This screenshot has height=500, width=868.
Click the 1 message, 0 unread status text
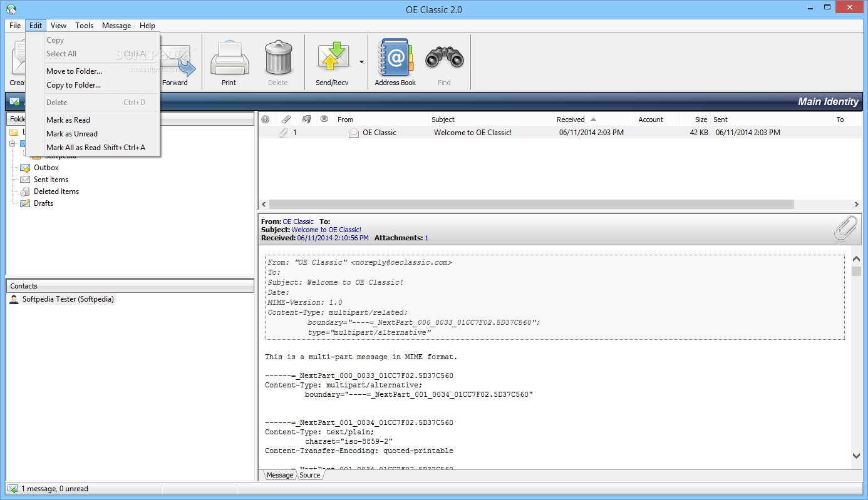click(55, 489)
